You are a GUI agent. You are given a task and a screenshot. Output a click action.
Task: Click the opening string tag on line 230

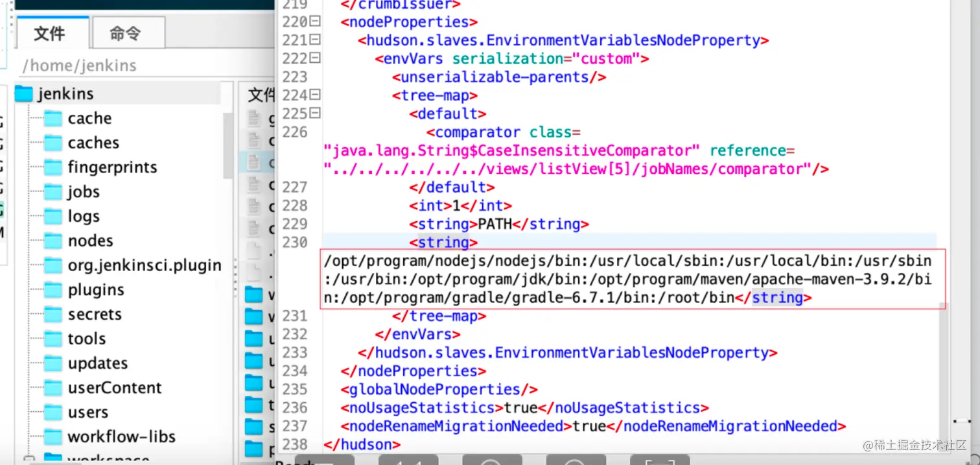[443, 243]
